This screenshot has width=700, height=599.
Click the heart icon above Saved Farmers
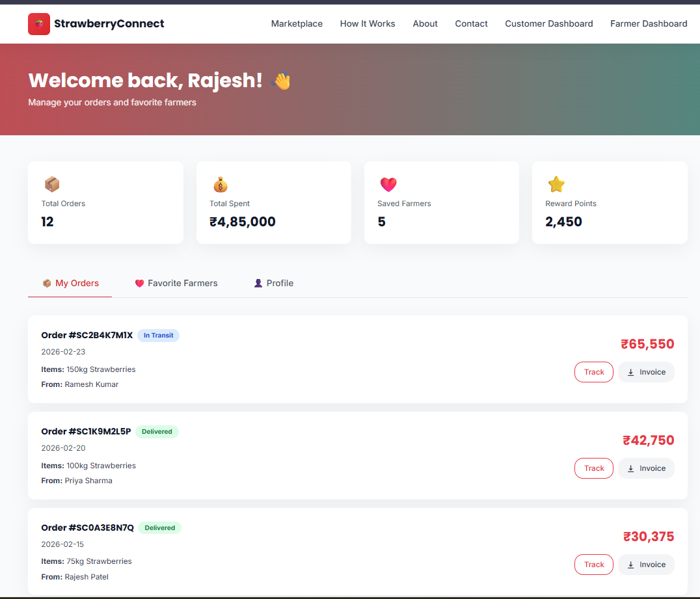click(x=388, y=185)
